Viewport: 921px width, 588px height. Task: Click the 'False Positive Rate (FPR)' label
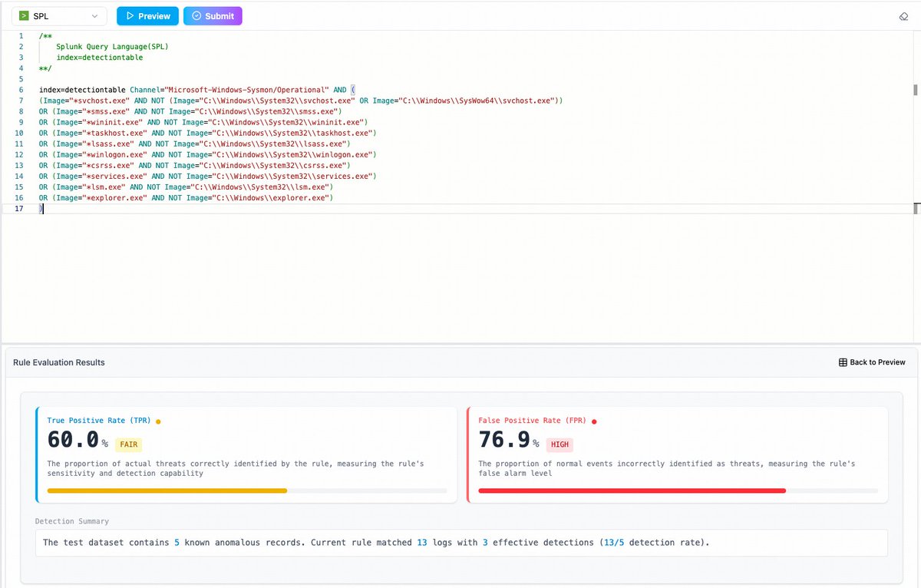click(x=533, y=421)
